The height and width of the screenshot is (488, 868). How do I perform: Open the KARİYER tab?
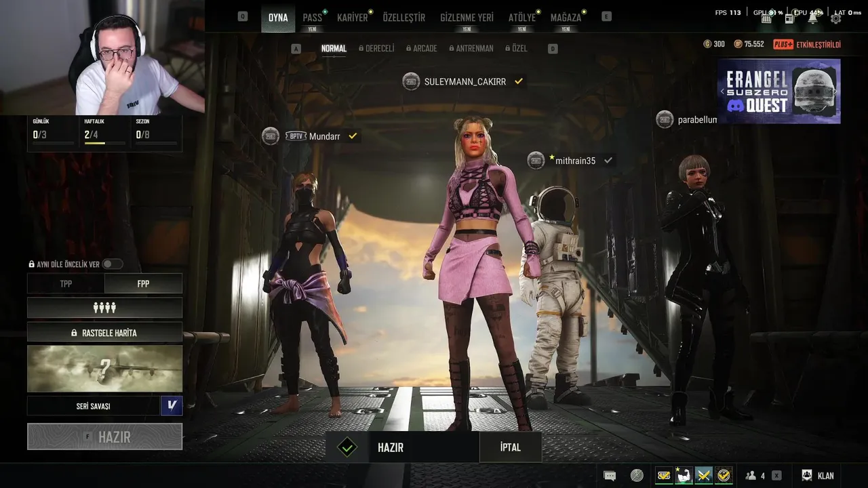pyautogui.click(x=353, y=18)
